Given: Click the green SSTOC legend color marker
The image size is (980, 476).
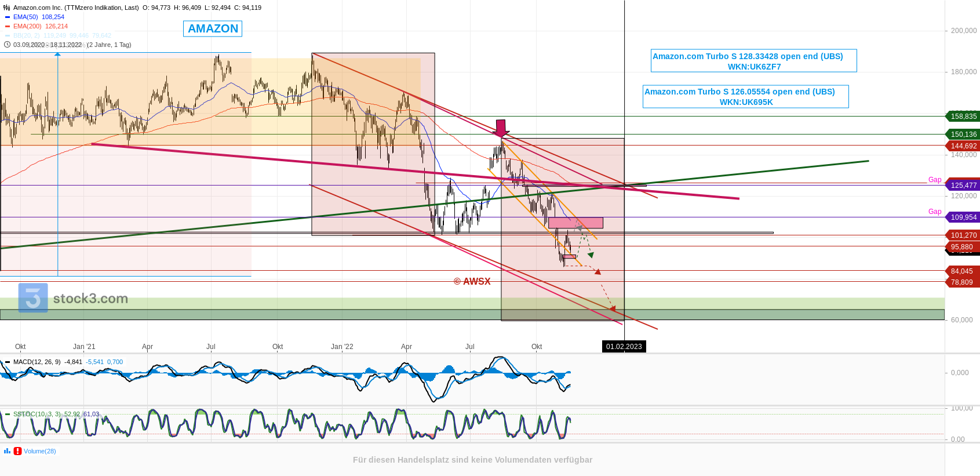Looking at the screenshot, I should pyautogui.click(x=8, y=415).
